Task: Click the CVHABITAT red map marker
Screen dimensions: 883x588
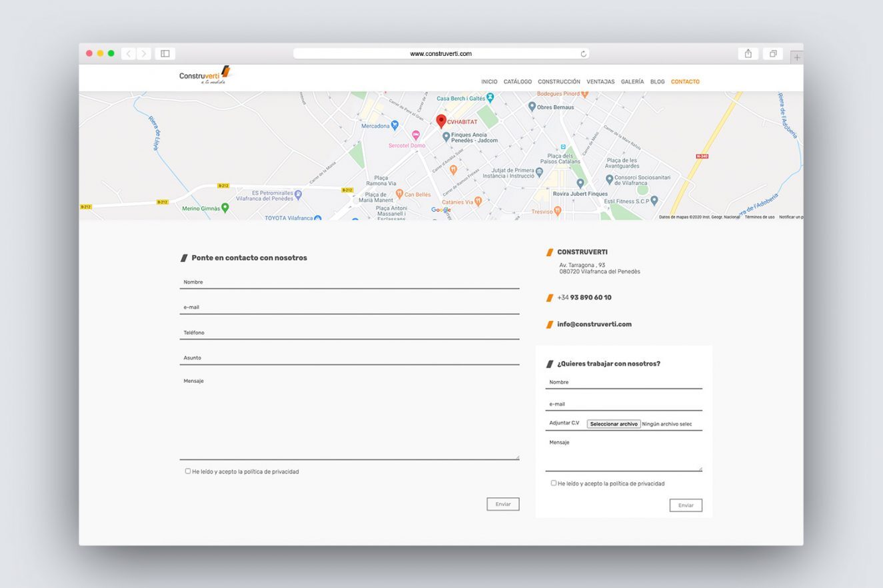Action: coord(441,121)
